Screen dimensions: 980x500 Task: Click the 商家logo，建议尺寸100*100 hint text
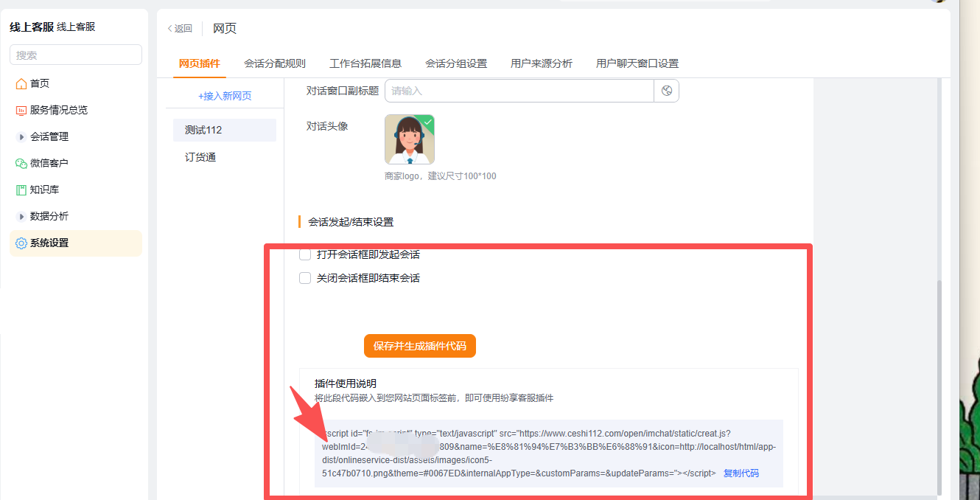click(441, 176)
